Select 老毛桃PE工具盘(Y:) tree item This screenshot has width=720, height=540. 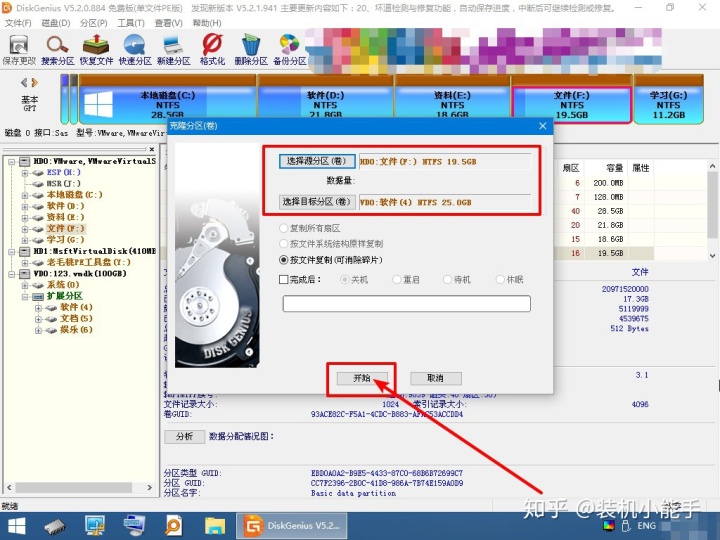(88, 262)
